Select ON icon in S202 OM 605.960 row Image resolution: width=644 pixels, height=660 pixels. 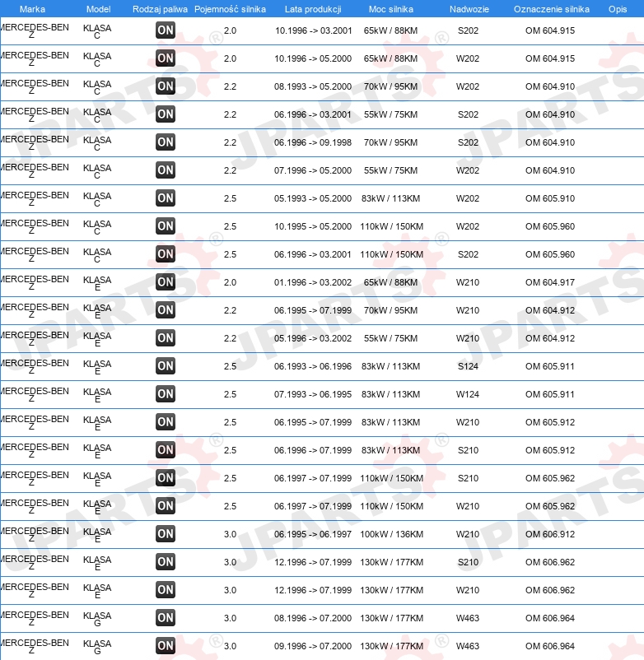click(165, 254)
